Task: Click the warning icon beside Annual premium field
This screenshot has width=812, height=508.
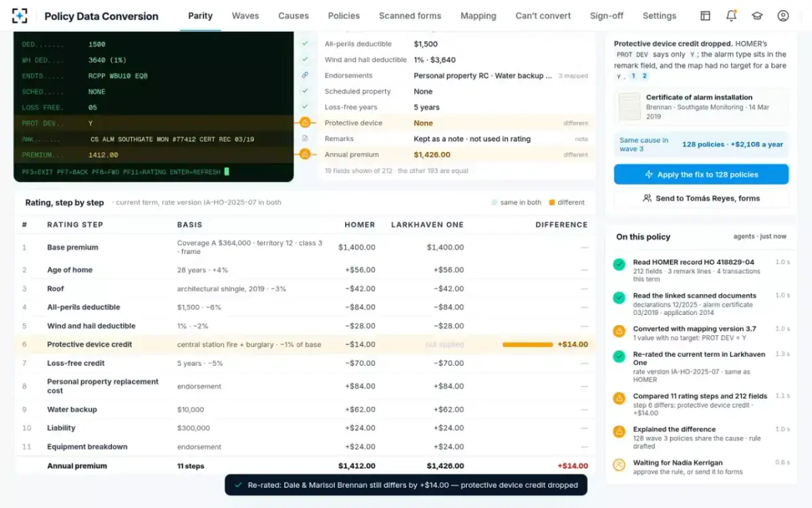Action: coord(305,154)
